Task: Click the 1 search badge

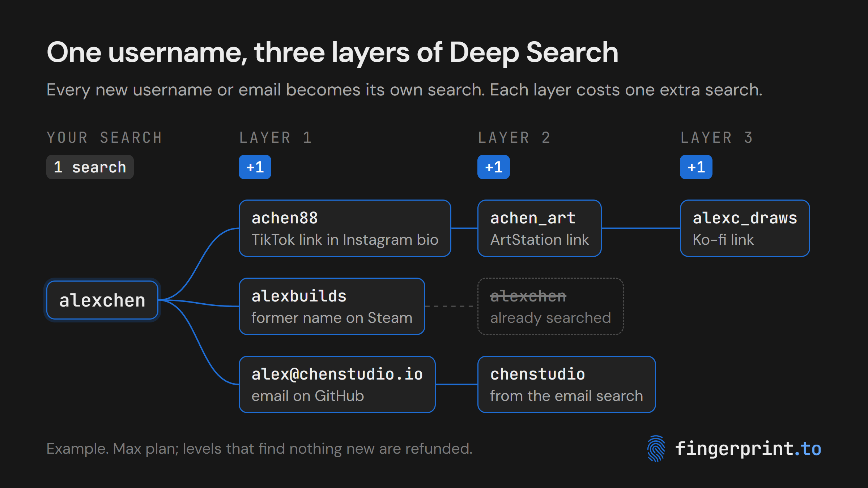Action: tap(90, 167)
